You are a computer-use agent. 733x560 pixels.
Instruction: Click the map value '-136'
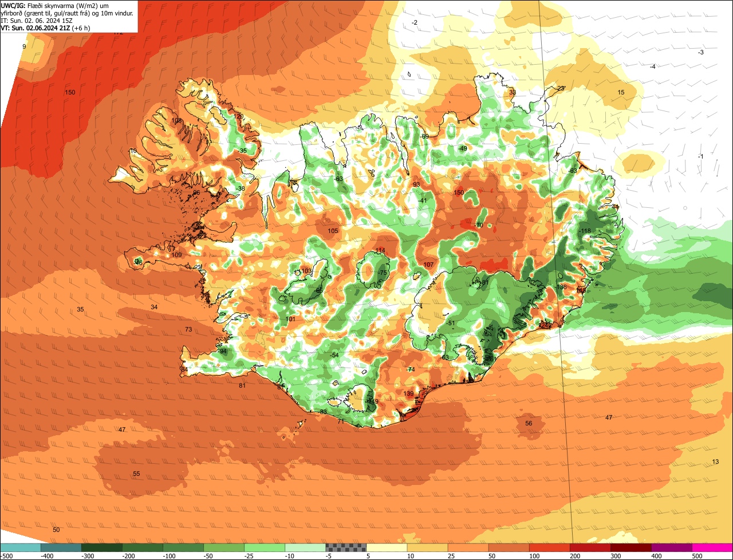pyautogui.click(x=561, y=287)
